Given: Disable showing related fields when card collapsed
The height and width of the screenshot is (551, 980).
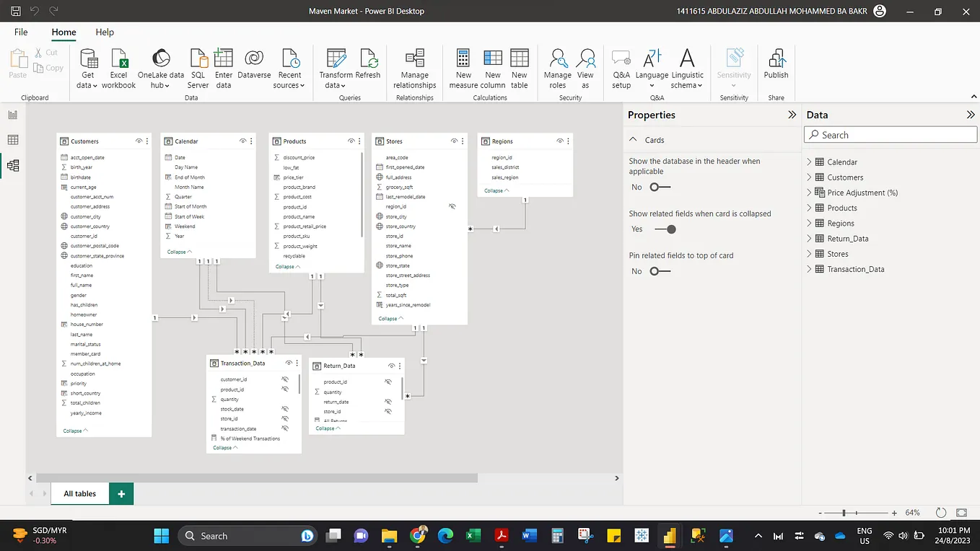Looking at the screenshot, I should pos(666,229).
